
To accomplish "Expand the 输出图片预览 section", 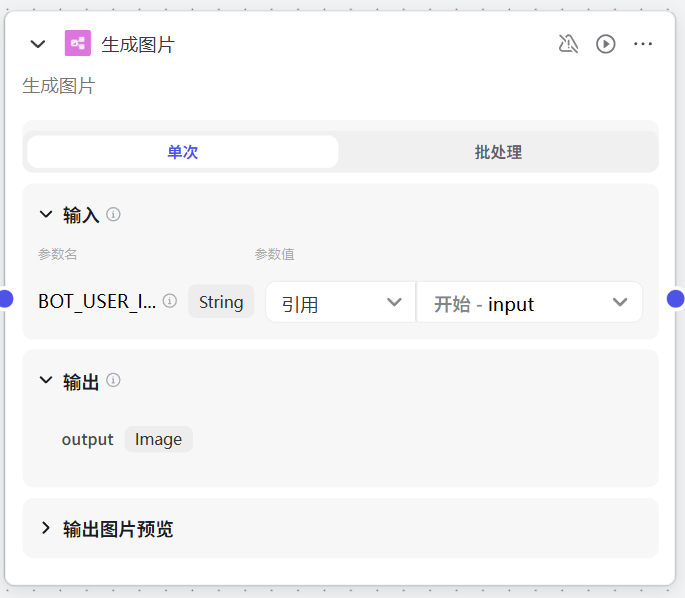I will (45, 528).
